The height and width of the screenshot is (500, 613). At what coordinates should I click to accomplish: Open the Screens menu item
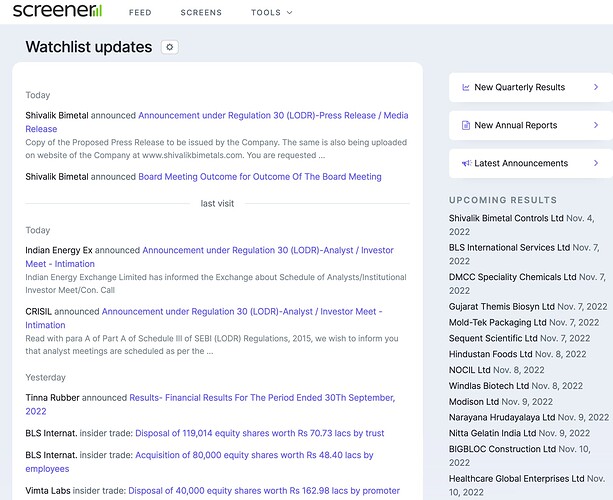click(x=201, y=13)
